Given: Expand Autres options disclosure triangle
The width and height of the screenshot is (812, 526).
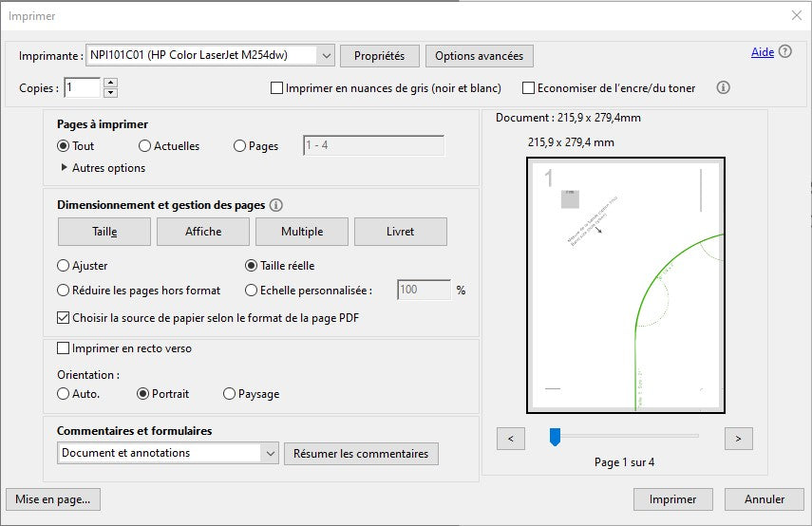Looking at the screenshot, I should tap(65, 168).
